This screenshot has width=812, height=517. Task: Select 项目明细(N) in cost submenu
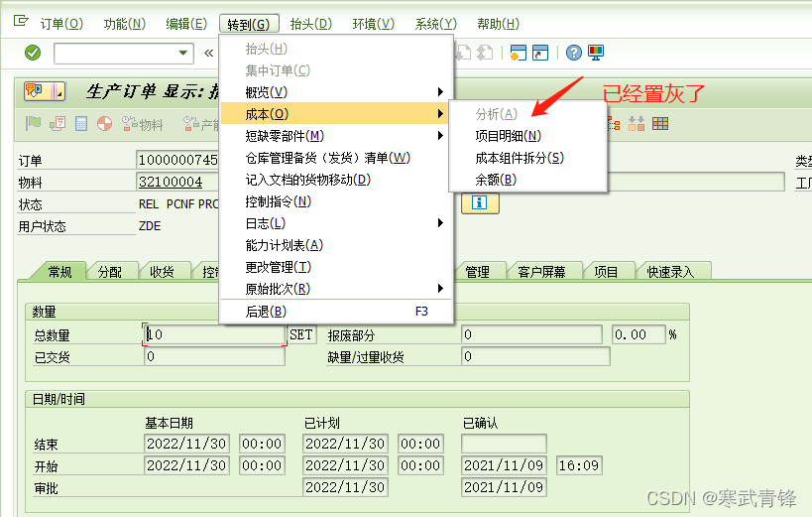(x=527, y=136)
